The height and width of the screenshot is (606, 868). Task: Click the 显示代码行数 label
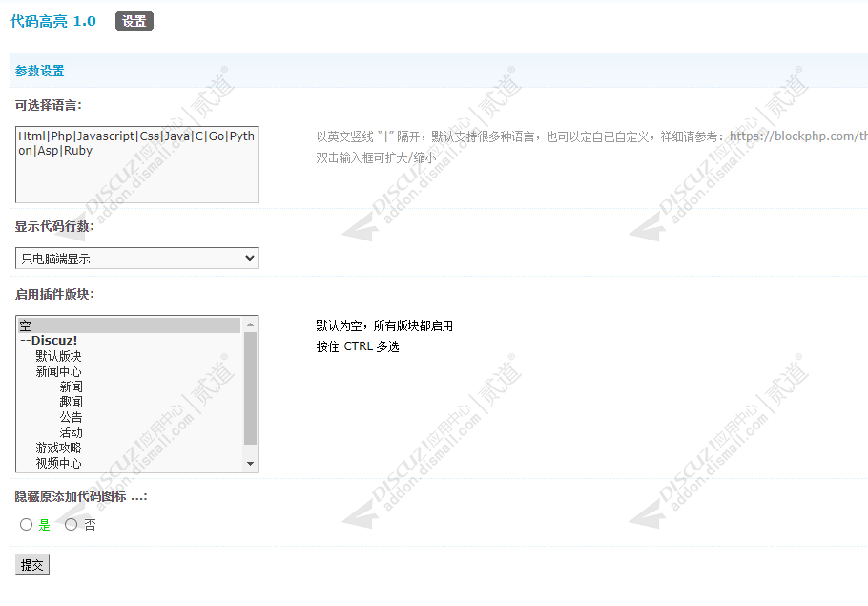[x=54, y=226]
